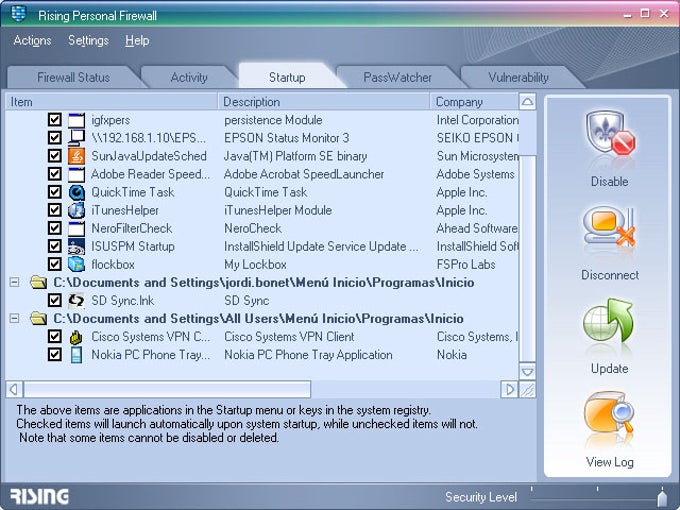Switch to the Activity tab

189,78
